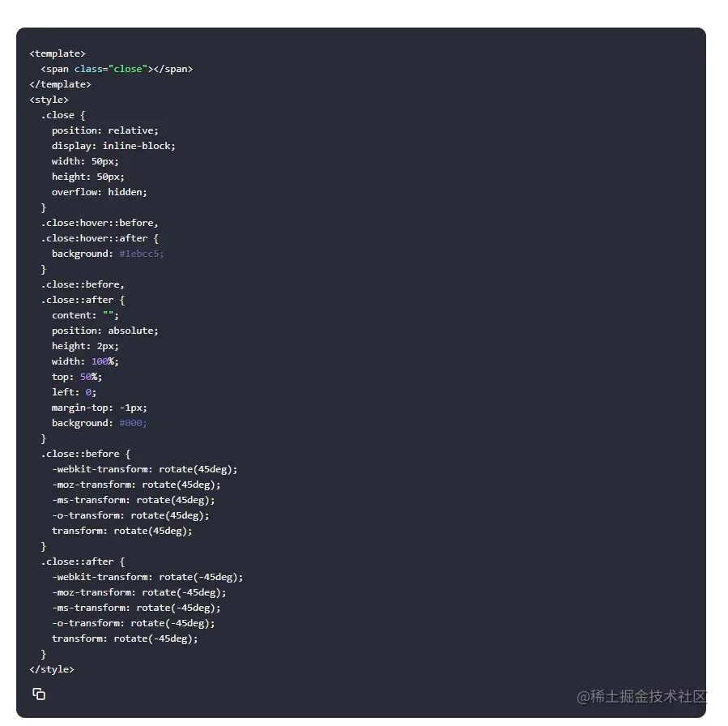728x726 pixels.
Task: Click the display: inline-block line
Action: 113,146
